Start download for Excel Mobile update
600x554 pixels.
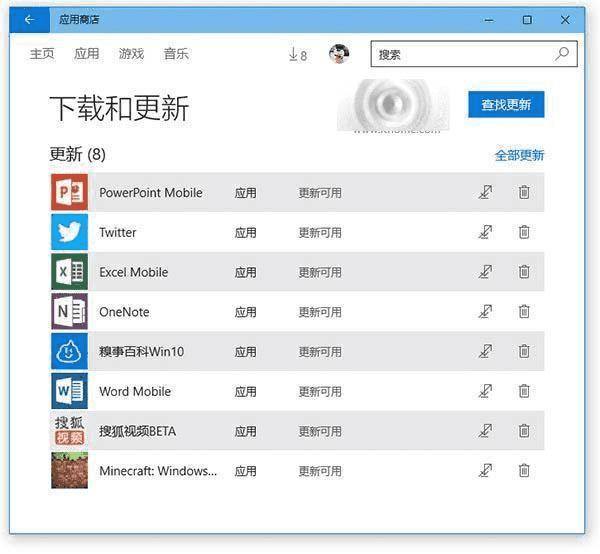485,272
